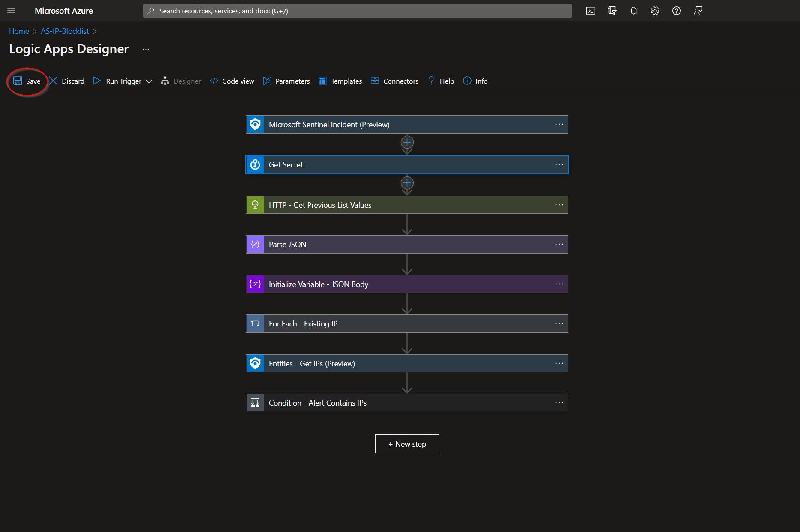The height and width of the screenshot is (532, 800).
Task: Expand the Run Trigger dropdown chevron
Action: click(x=149, y=81)
